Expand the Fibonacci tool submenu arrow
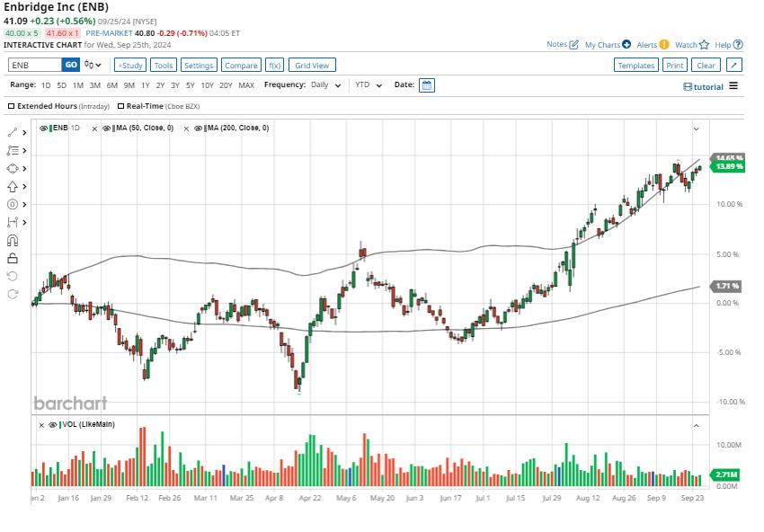This screenshot has width=764, height=532. point(24,151)
